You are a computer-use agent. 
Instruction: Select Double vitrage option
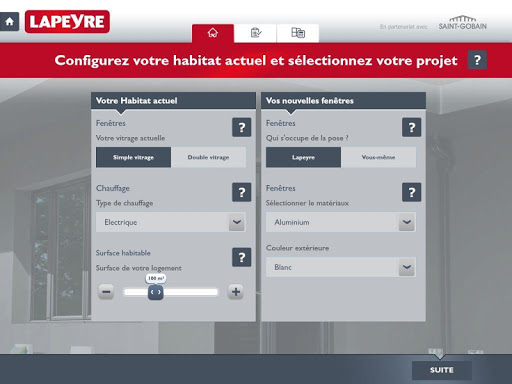208,157
